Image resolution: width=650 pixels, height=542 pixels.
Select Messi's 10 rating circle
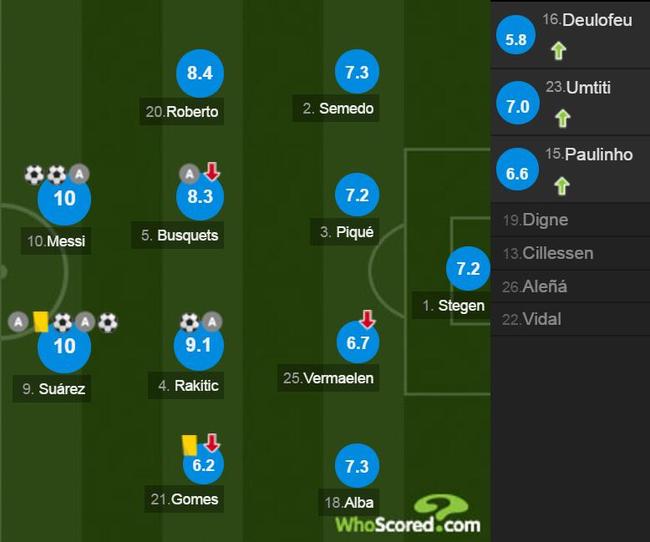click(x=64, y=199)
